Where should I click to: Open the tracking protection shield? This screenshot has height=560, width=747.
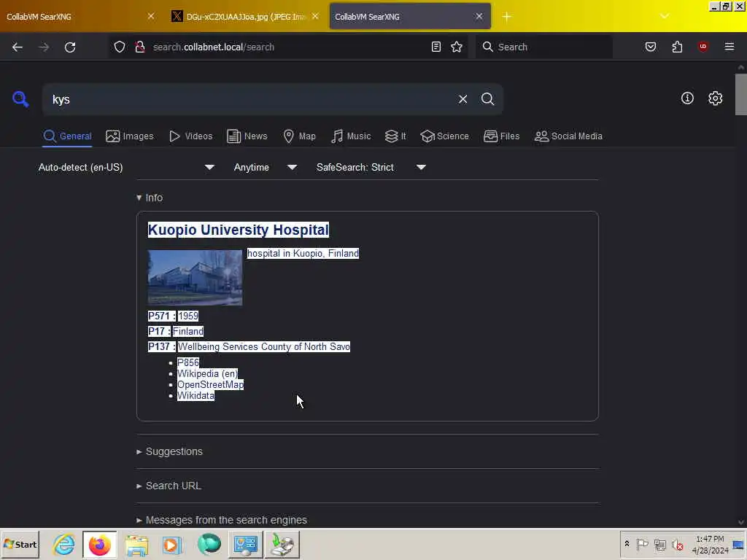point(120,47)
